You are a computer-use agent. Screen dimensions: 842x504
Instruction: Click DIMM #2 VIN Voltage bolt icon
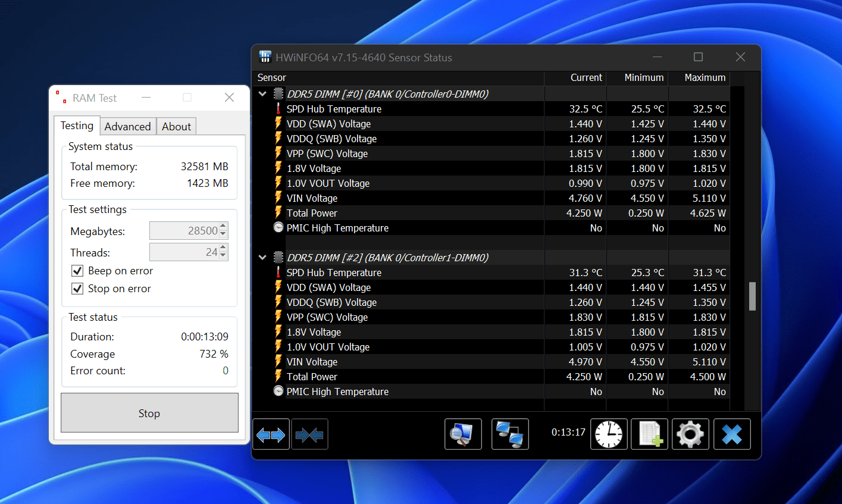tap(278, 361)
